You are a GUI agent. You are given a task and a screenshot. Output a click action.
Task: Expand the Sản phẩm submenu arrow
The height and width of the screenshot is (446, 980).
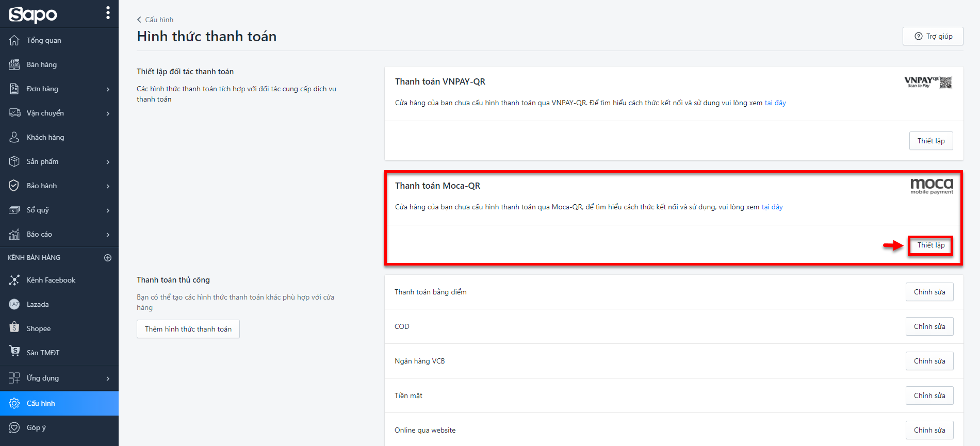click(x=108, y=162)
